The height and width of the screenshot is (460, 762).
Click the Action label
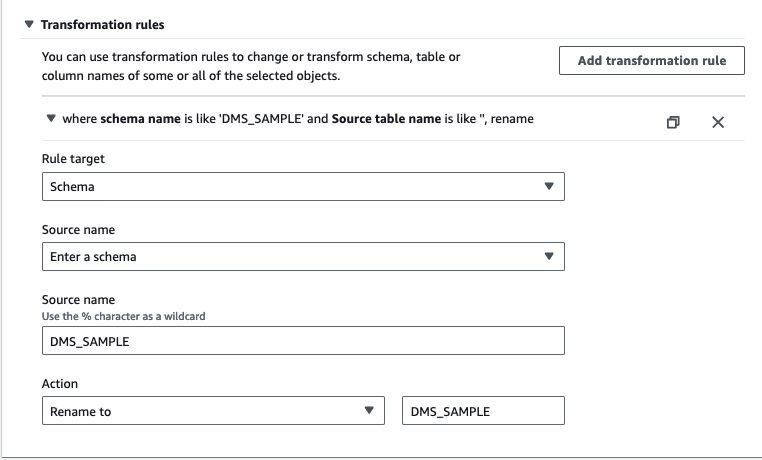pos(60,383)
